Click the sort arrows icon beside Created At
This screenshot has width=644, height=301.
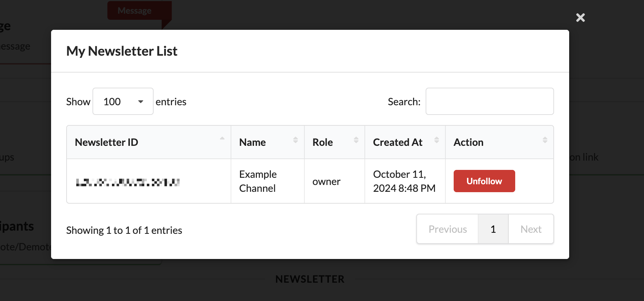tap(436, 140)
